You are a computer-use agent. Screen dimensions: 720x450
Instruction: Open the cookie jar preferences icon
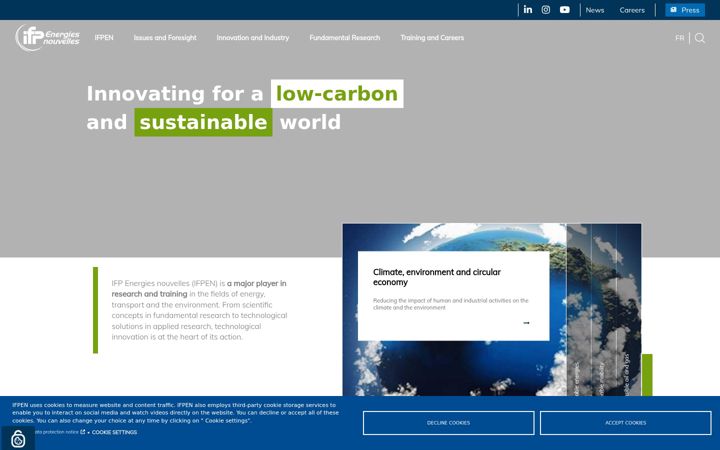[18, 439]
